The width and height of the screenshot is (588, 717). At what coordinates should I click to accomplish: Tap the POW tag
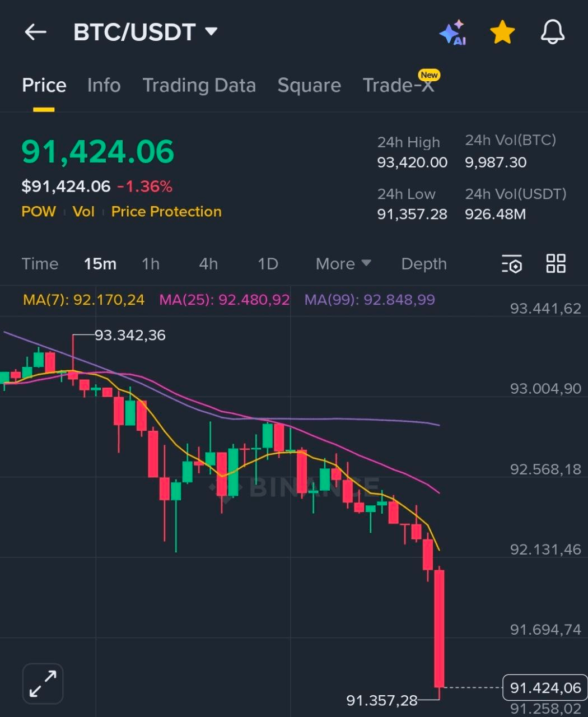[x=39, y=212]
